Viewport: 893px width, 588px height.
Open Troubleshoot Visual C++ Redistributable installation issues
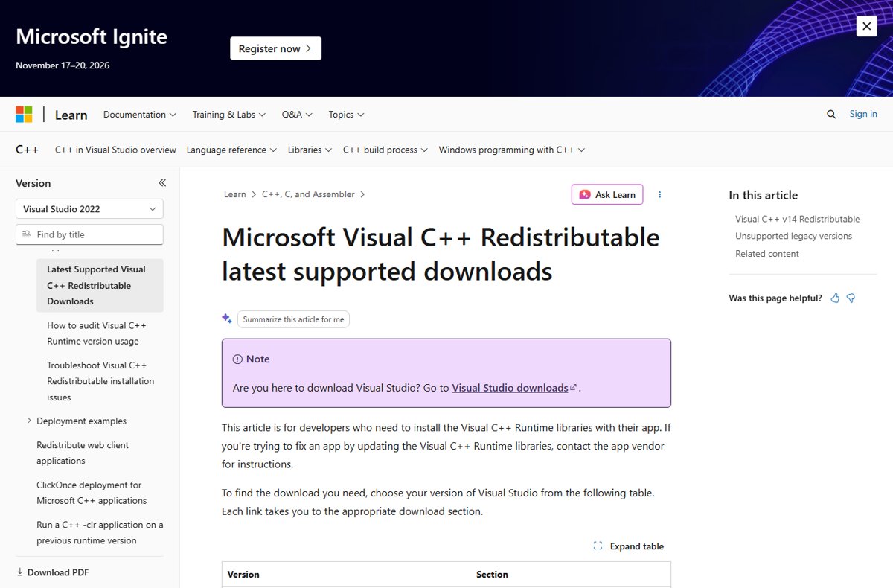tap(100, 381)
